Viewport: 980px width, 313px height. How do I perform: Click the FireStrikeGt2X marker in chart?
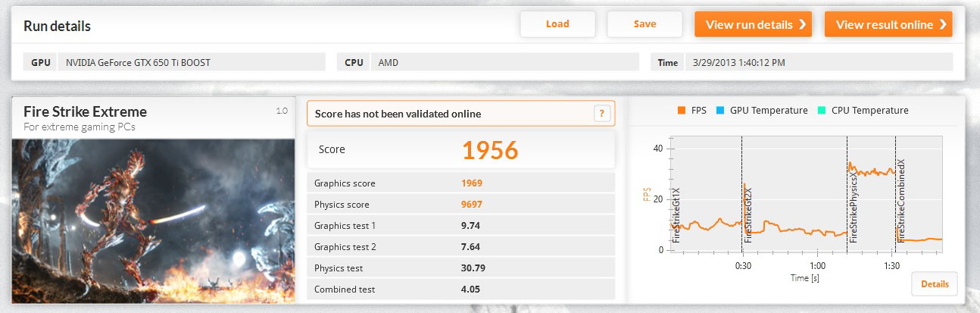pyautogui.click(x=748, y=214)
